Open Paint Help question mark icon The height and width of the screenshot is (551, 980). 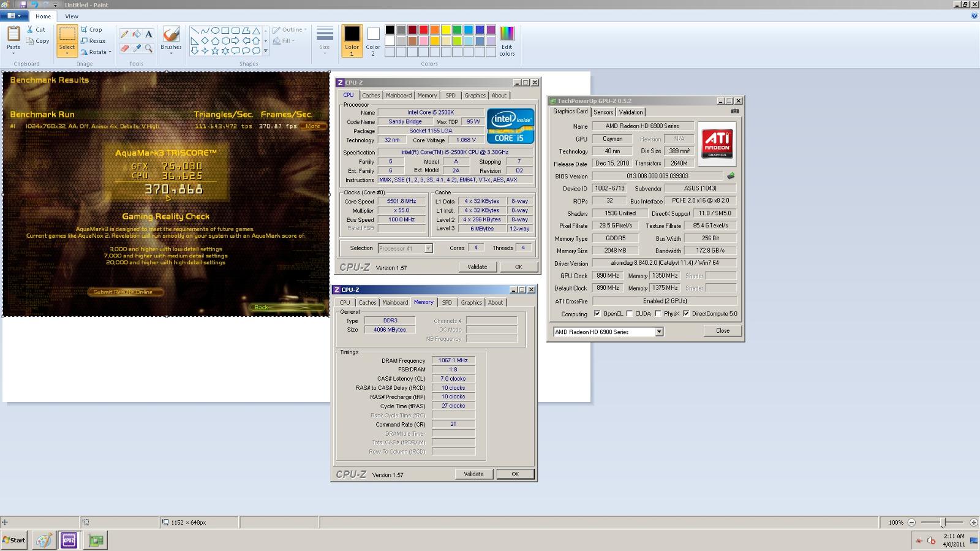tap(974, 16)
